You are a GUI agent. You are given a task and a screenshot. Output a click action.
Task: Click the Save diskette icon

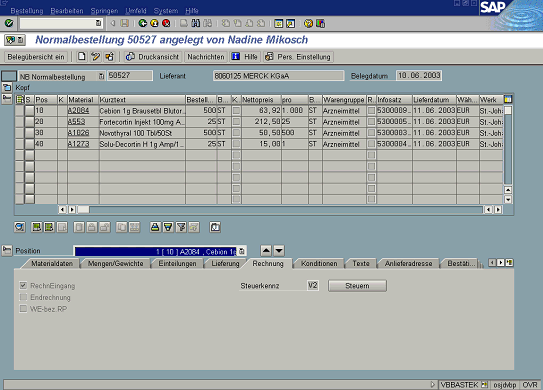[x=124, y=23]
